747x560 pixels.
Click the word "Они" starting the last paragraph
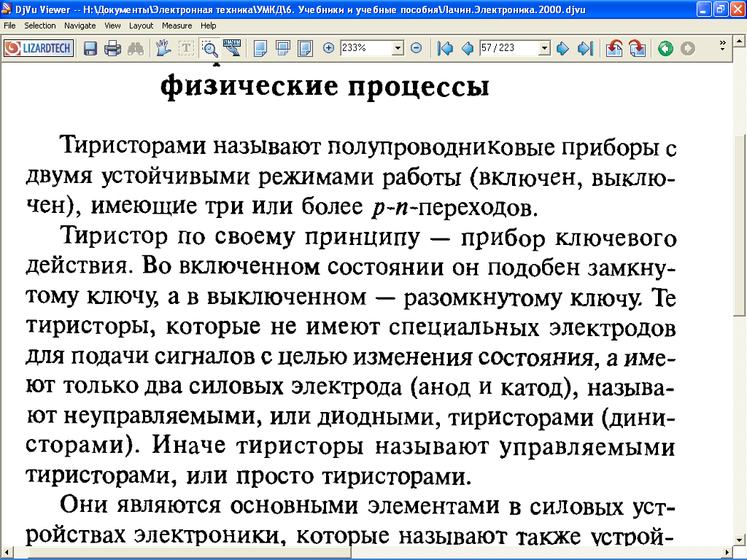[85, 504]
